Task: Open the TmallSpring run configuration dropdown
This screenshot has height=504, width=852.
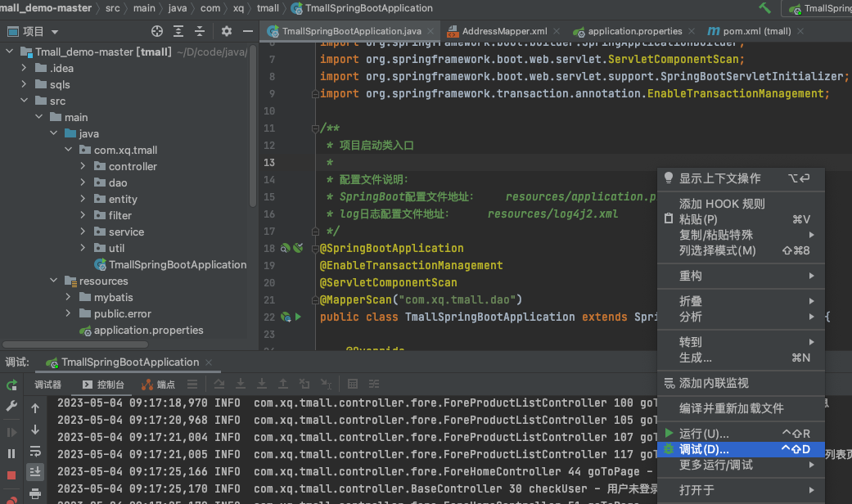Action: [818, 8]
